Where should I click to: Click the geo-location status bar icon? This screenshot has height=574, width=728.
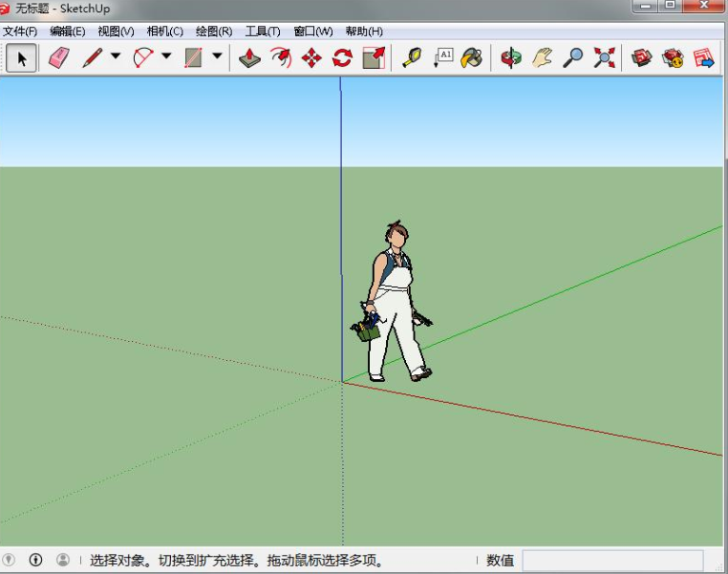pos(9,560)
